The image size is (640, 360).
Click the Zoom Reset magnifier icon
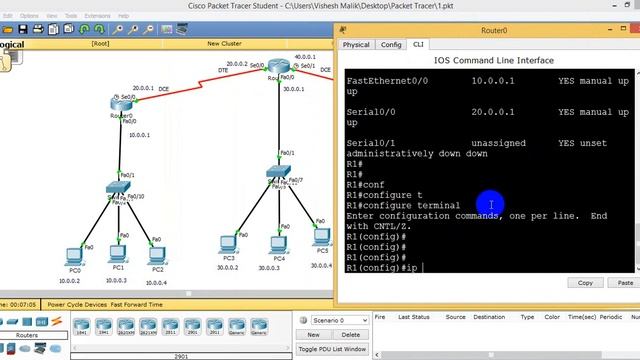click(x=133, y=29)
